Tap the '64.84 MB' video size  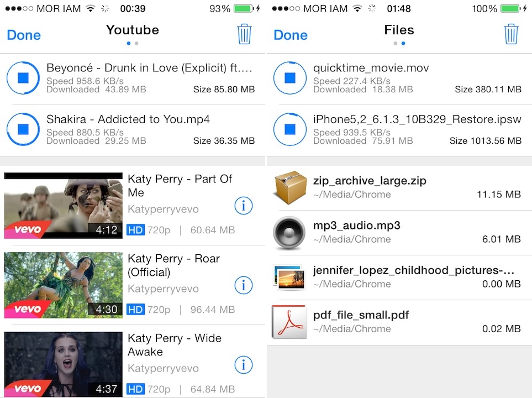pyautogui.click(x=212, y=389)
